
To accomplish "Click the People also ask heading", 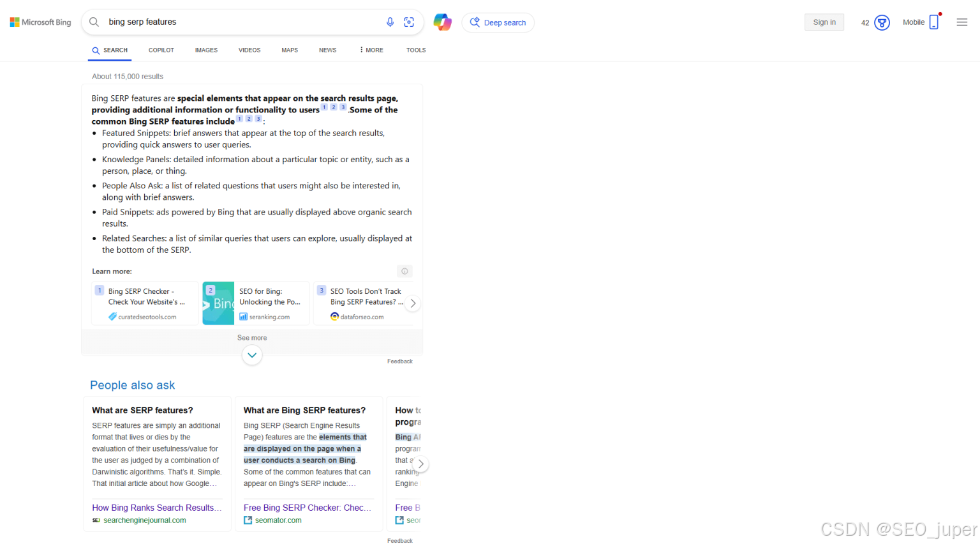I will pos(132,385).
